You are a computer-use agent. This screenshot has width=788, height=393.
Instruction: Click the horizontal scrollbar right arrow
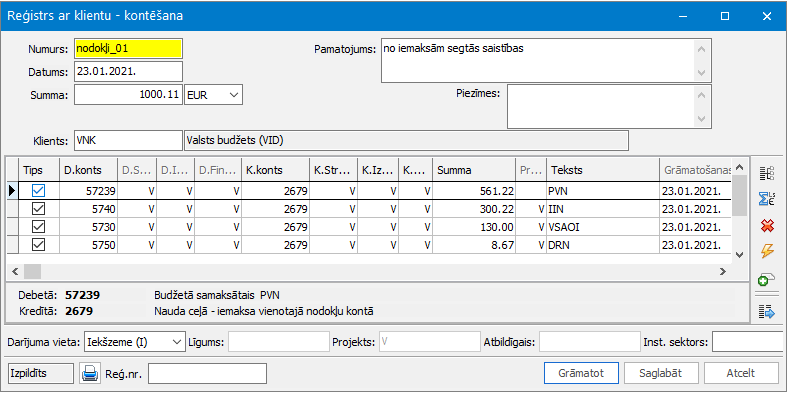tap(723, 272)
